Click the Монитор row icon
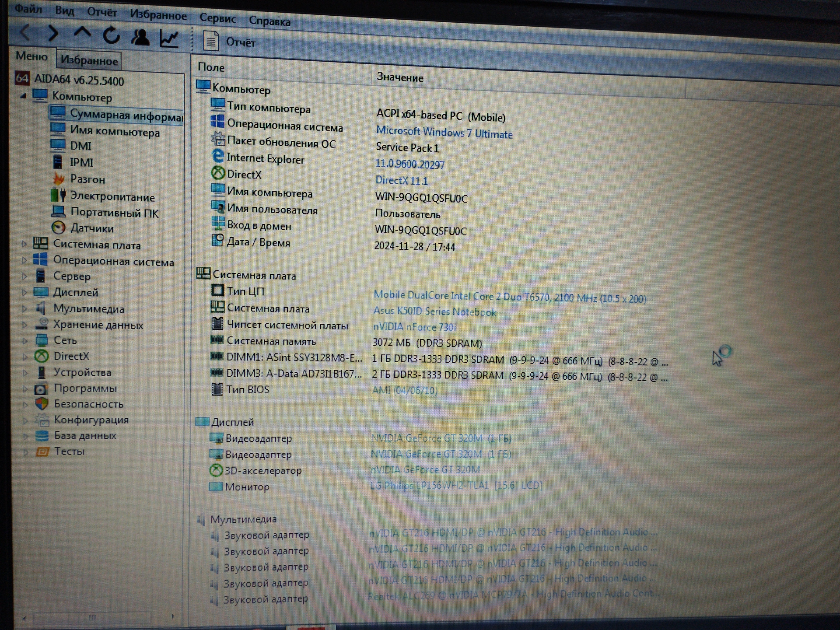 [216, 486]
